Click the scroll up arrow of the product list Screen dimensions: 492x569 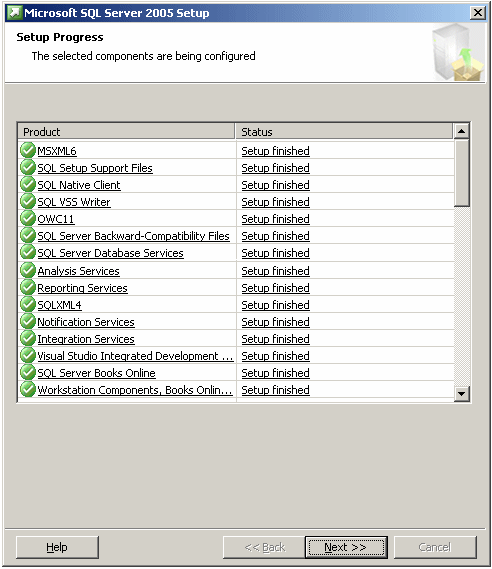pos(462,131)
